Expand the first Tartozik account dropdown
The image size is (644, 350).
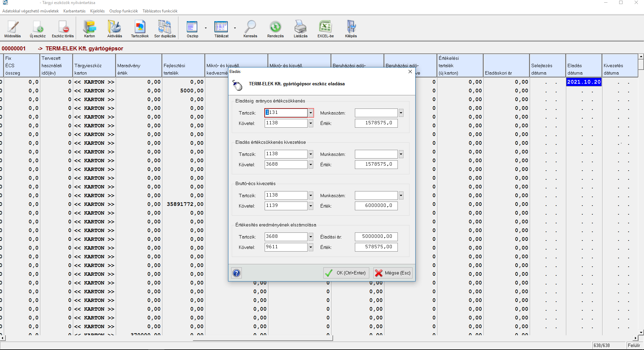click(311, 113)
